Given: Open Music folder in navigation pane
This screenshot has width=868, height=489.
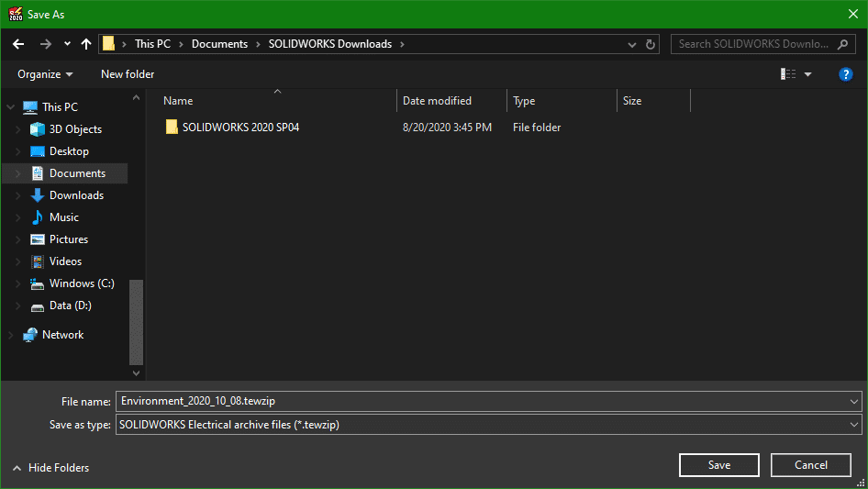Looking at the screenshot, I should pos(63,217).
